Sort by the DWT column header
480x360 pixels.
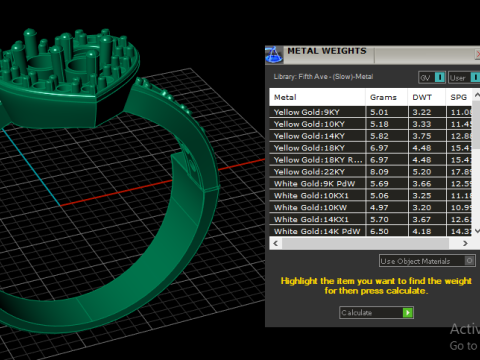click(427, 97)
